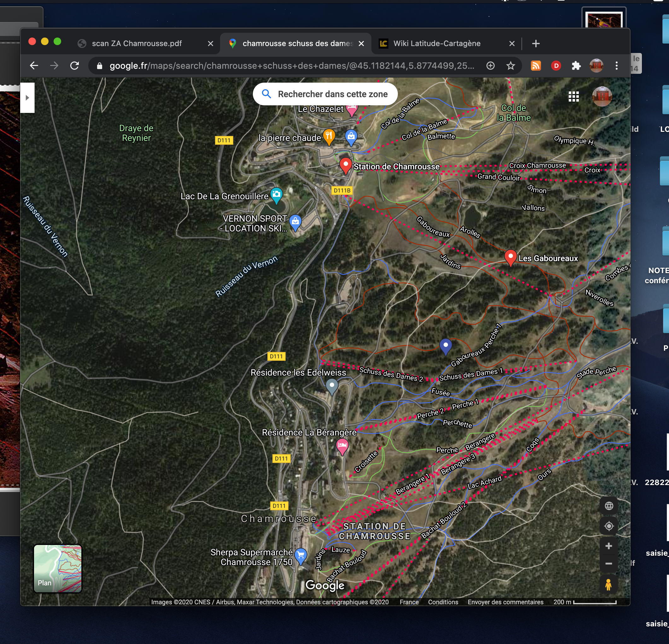Viewport: 669px width, 644px height.
Task: Show your location with the target icon
Action: [x=608, y=526]
